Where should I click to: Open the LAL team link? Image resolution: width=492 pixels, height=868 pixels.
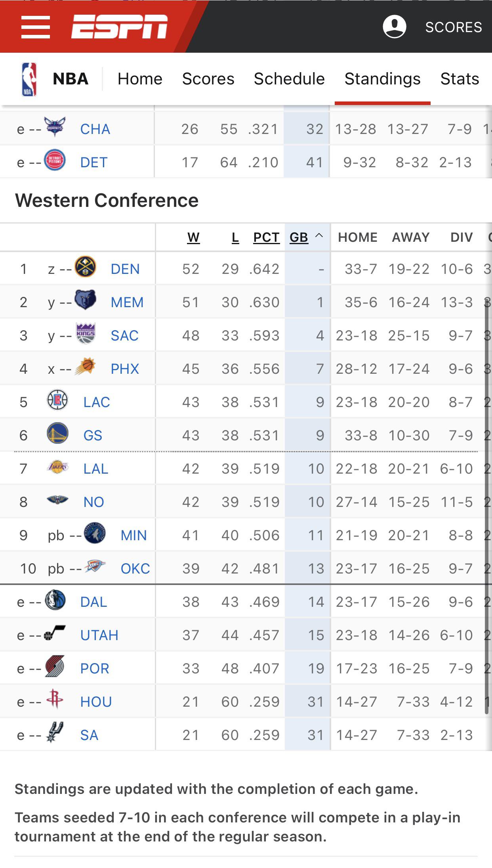coord(95,468)
